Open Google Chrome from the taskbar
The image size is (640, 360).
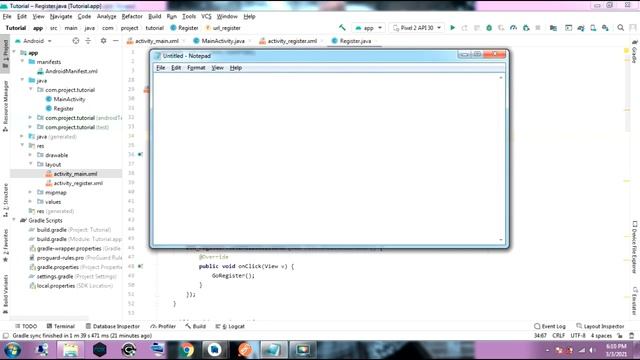pos(187,350)
